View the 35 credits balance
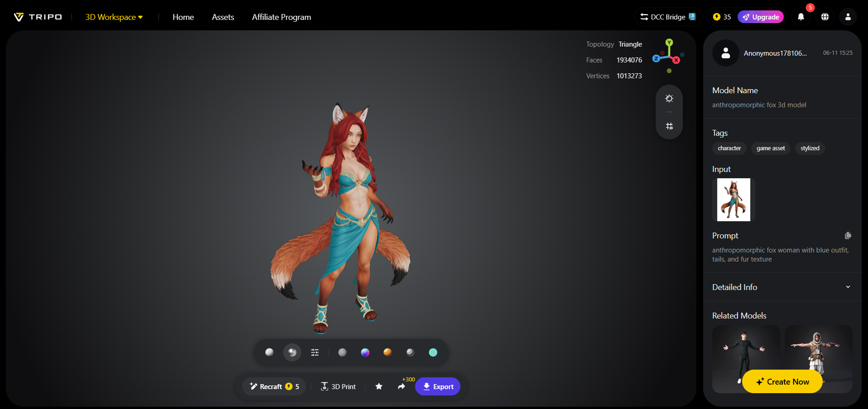The width and height of the screenshot is (868, 409). pos(722,17)
